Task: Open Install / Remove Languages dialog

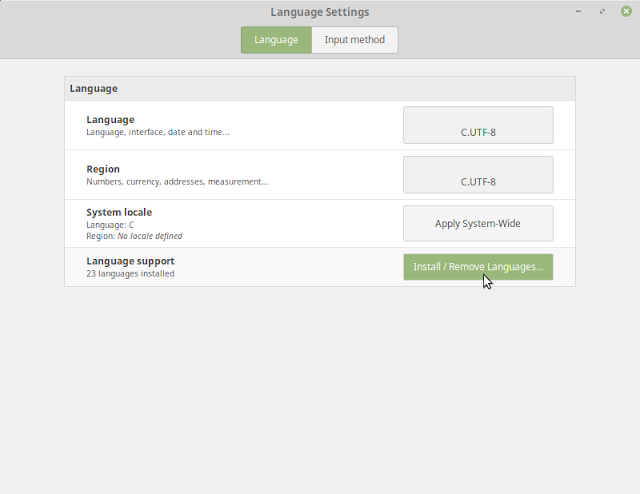Action: click(x=478, y=267)
